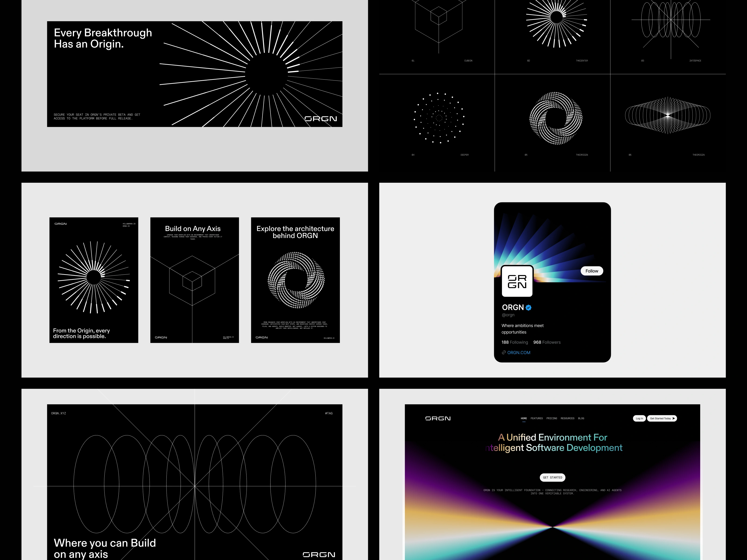Click the link icon beside ORGN.COM

pos(504,352)
